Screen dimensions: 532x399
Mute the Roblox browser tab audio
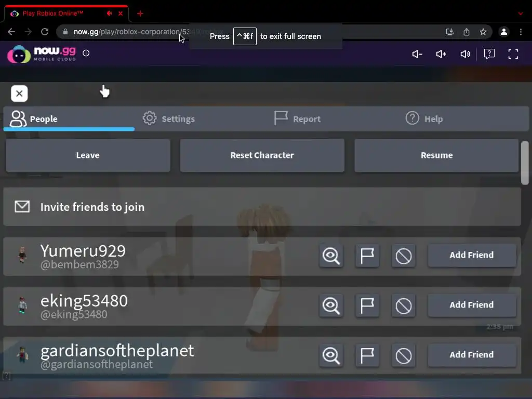click(109, 14)
